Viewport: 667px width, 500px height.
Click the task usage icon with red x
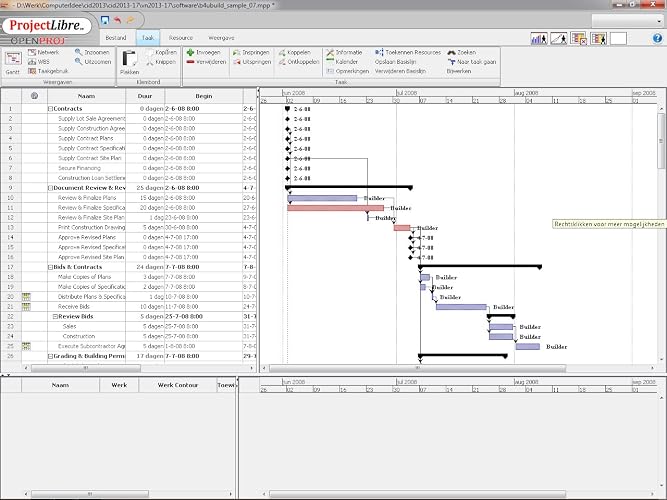579,39
